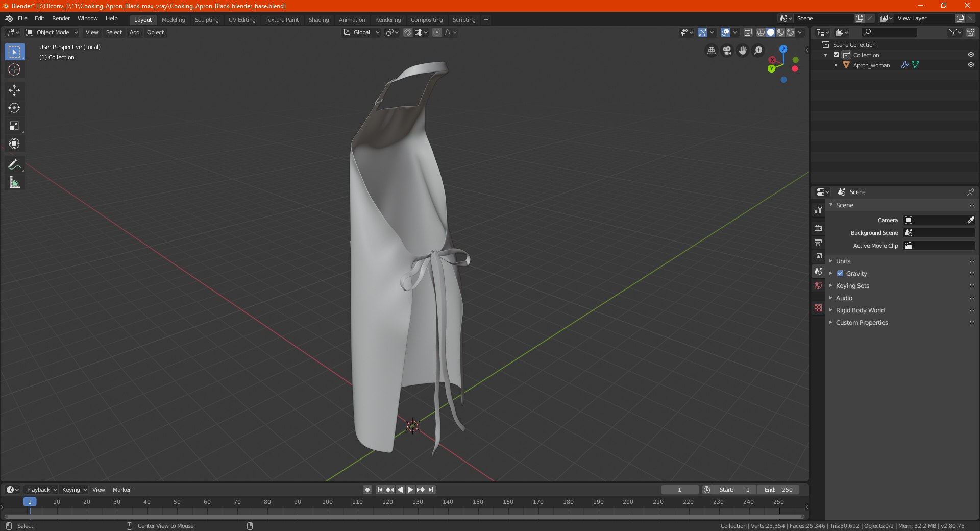Image resolution: width=980 pixels, height=531 pixels.
Task: Open the Render menu
Action: (61, 18)
